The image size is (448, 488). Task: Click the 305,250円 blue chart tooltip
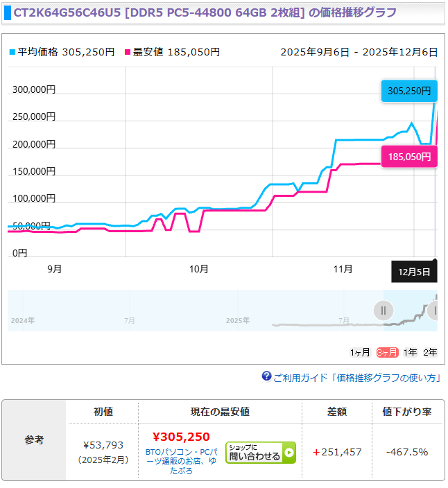(409, 91)
